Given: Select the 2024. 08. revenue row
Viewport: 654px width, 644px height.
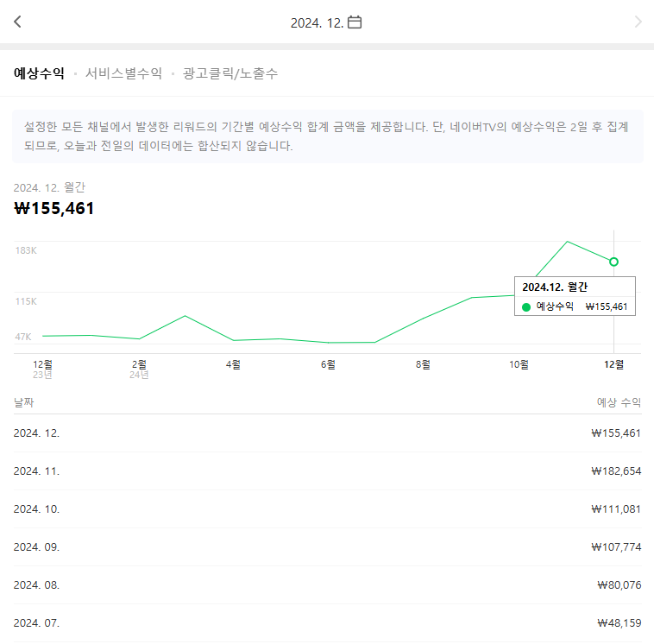Looking at the screenshot, I should 327,585.
